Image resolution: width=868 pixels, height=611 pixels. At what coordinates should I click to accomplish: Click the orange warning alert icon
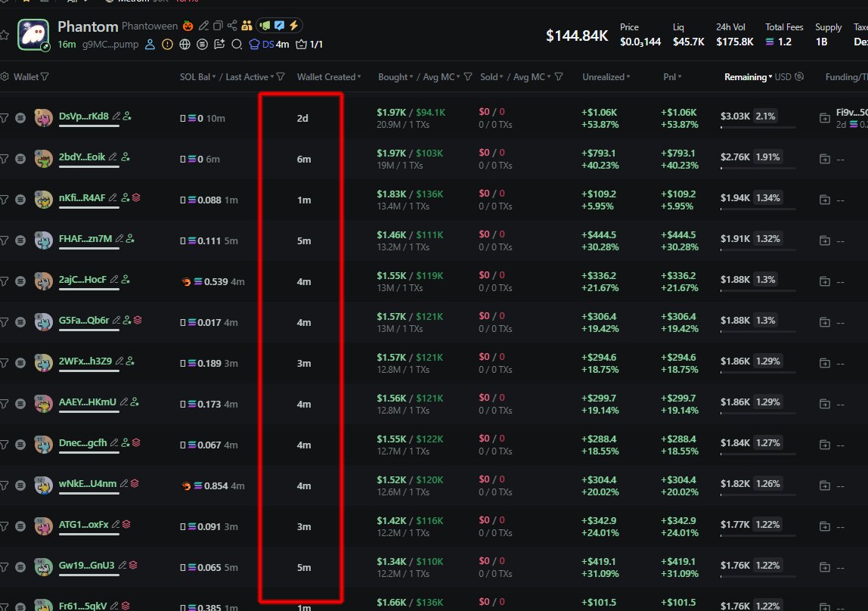pyautogui.click(x=167, y=45)
